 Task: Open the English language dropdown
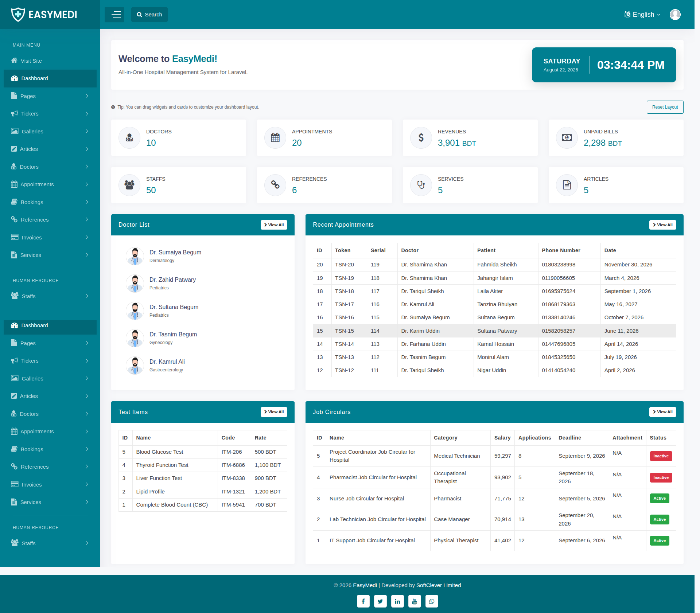coord(642,15)
